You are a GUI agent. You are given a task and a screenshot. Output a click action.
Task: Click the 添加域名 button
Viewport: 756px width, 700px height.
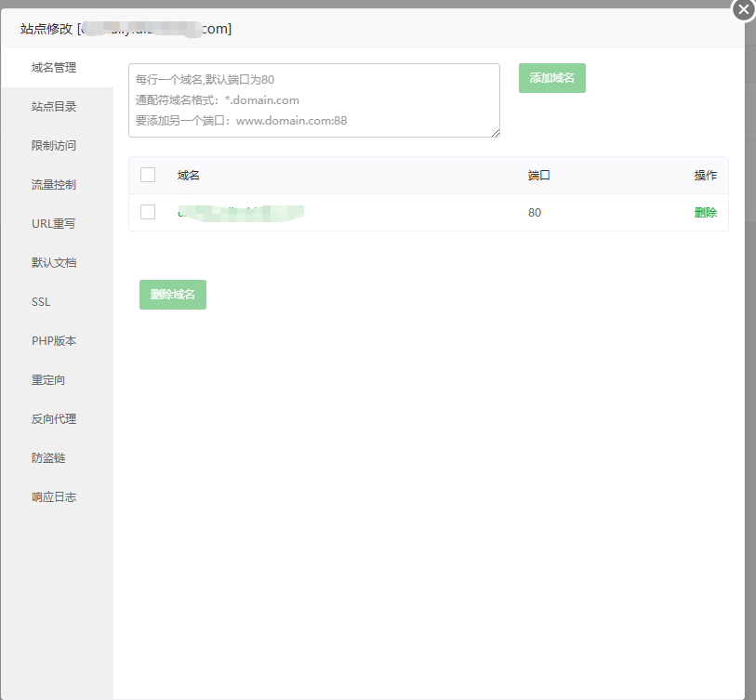(551, 78)
